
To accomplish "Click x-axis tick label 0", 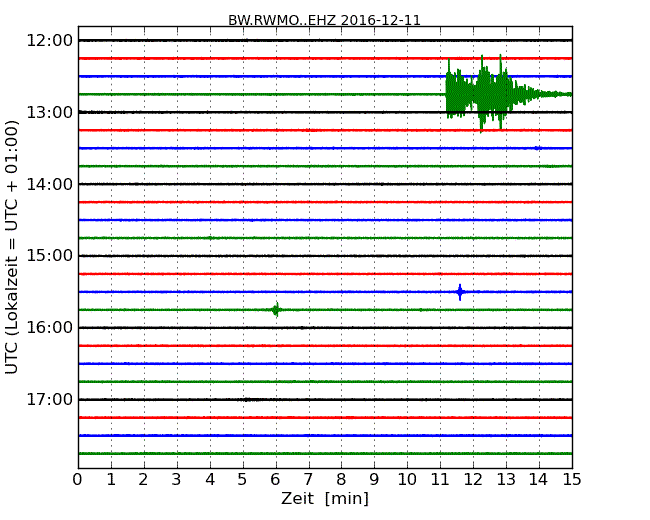I will pos(78,480).
